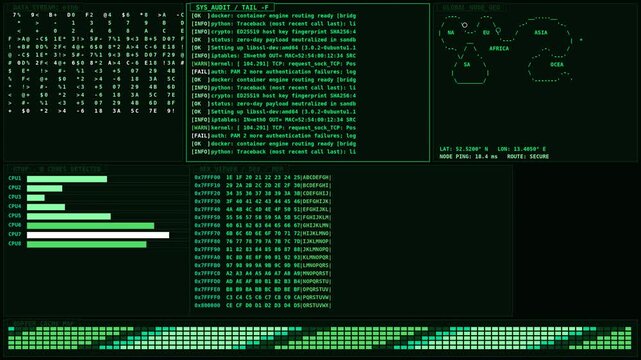This screenshot has width=641, height=360.
Task: Select hex address 0x7FFF20
Action: coord(207,193)
